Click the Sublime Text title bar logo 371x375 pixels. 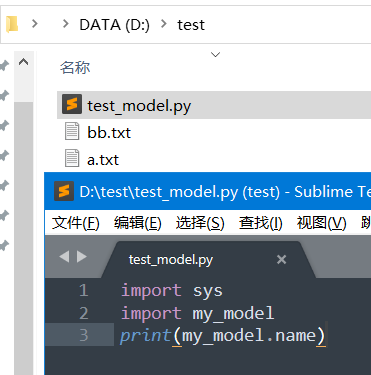64,191
